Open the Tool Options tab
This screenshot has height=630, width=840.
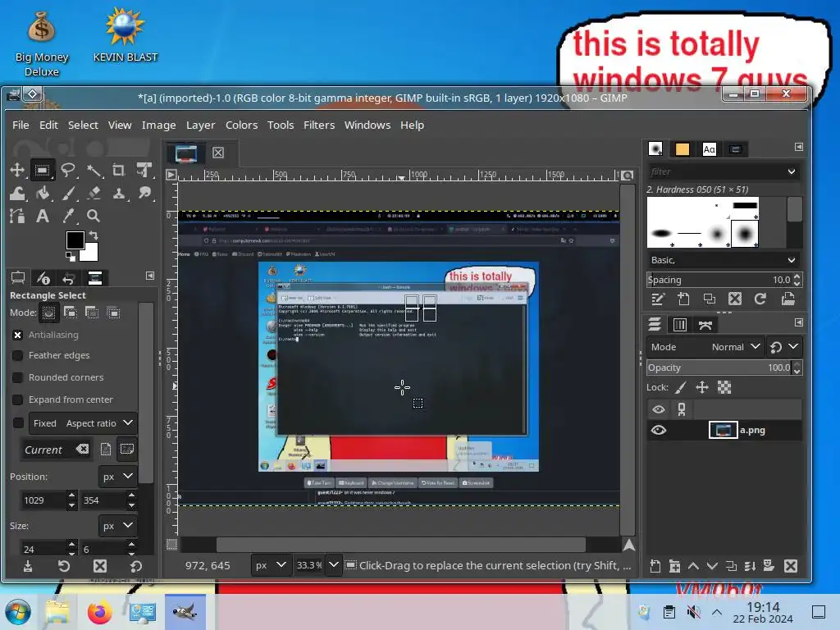pos(18,277)
